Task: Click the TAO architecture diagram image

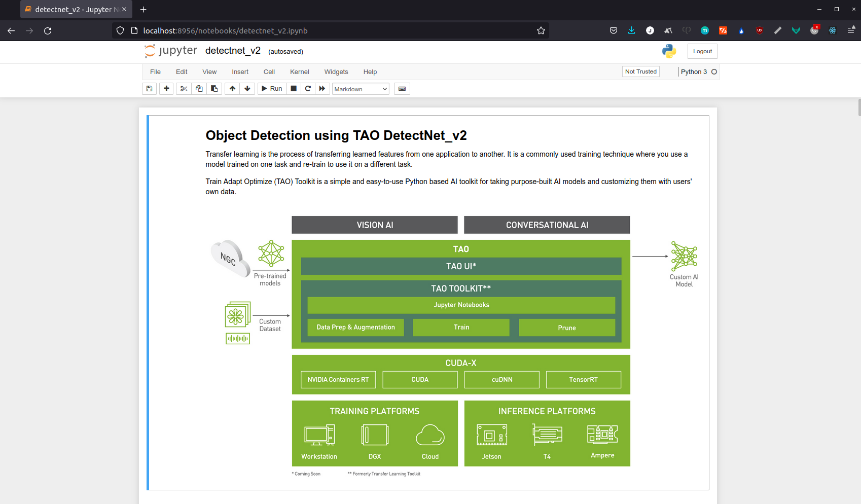Action: pyautogui.click(x=454, y=346)
